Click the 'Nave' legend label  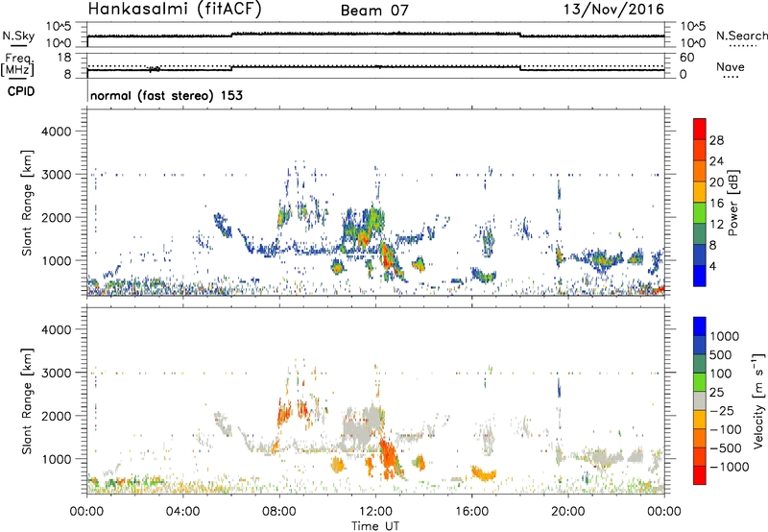(731, 66)
